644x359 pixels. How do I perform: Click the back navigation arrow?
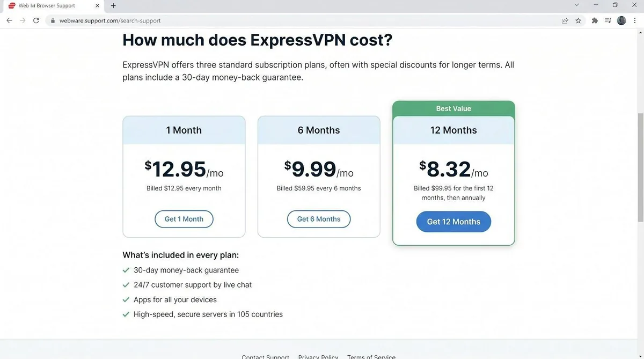[9, 20]
